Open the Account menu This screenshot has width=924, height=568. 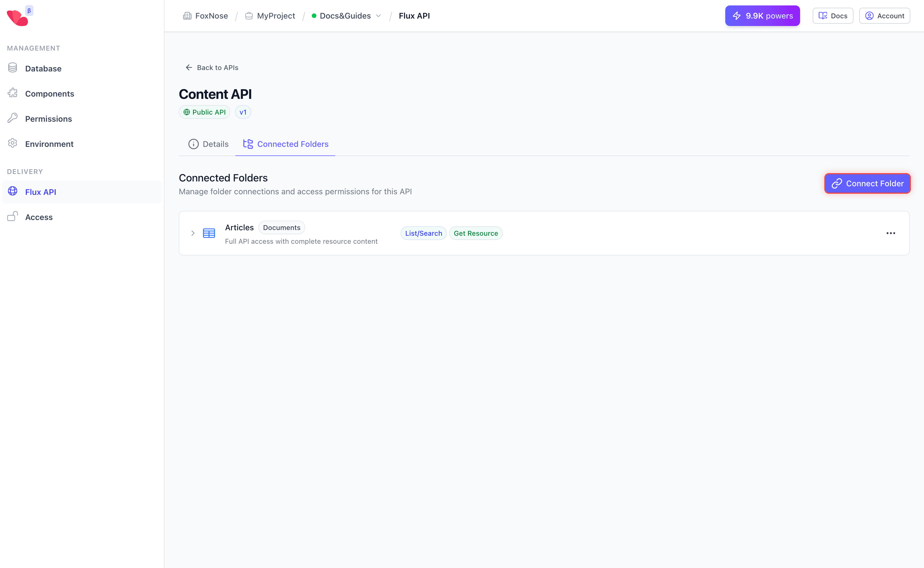[x=884, y=16]
